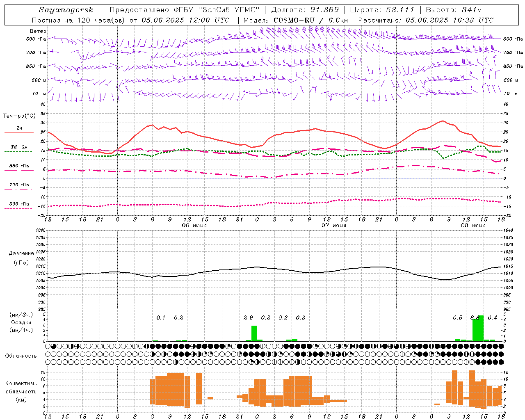525x420 pixels.
Task: Click the 08 июня date label
Action: pos(473,226)
